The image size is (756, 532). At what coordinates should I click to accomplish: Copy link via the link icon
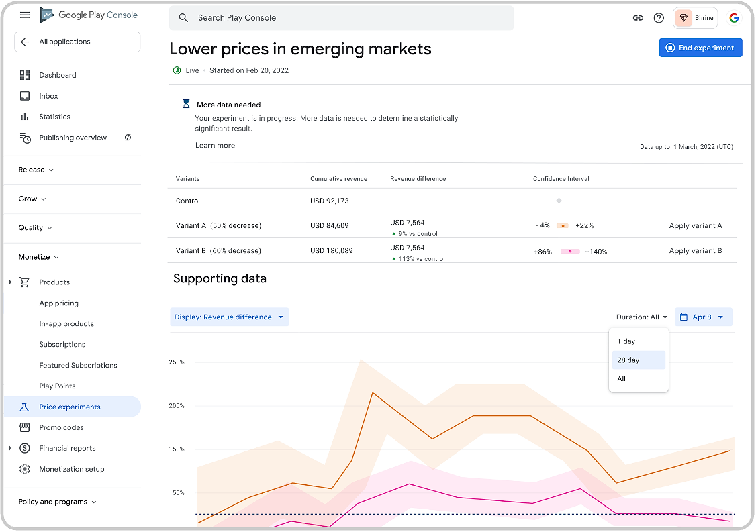click(x=638, y=18)
